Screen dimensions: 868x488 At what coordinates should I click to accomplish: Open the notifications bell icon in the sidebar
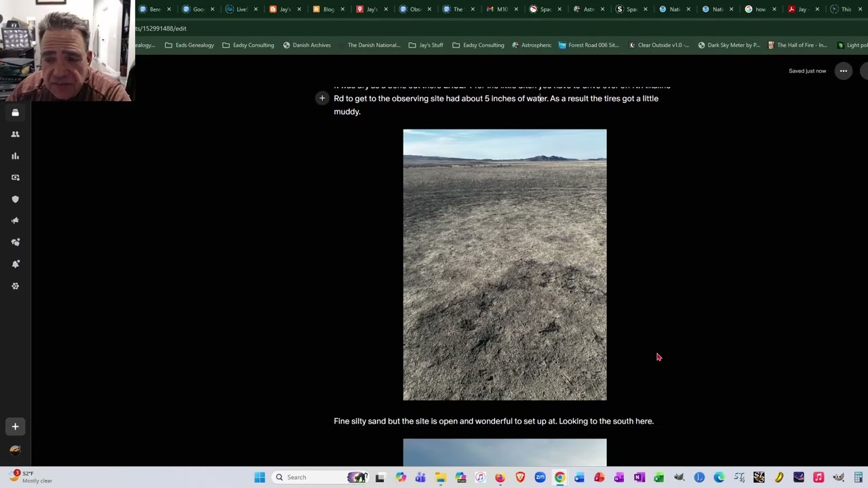(x=15, y=264)
